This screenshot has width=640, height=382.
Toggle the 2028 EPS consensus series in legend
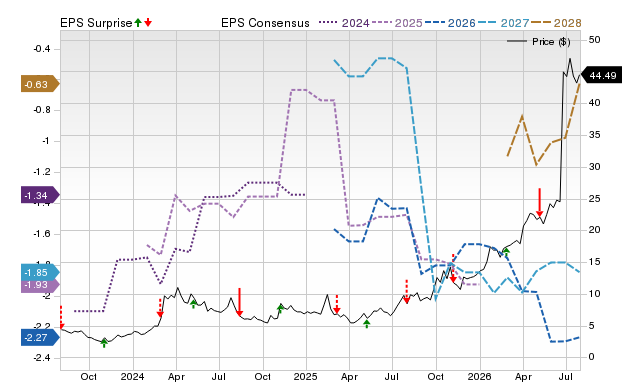556,23
